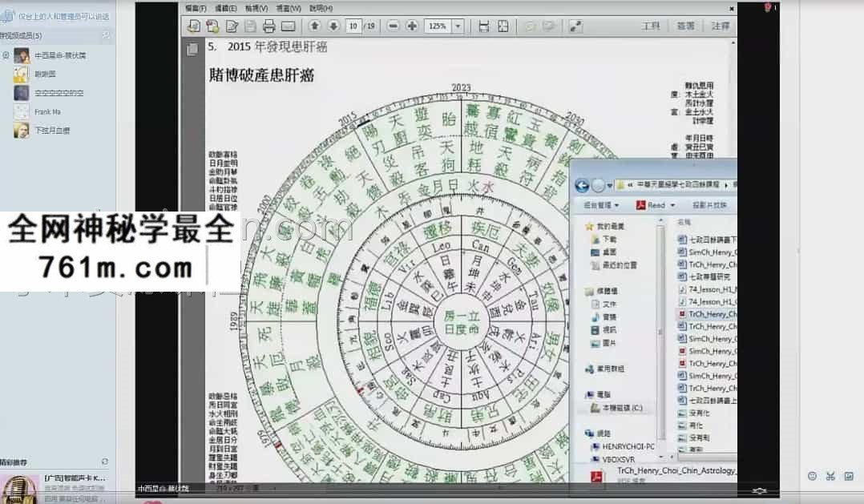
Task: Click the Read button in Explorer toolbar
Action: pos(651,205)
